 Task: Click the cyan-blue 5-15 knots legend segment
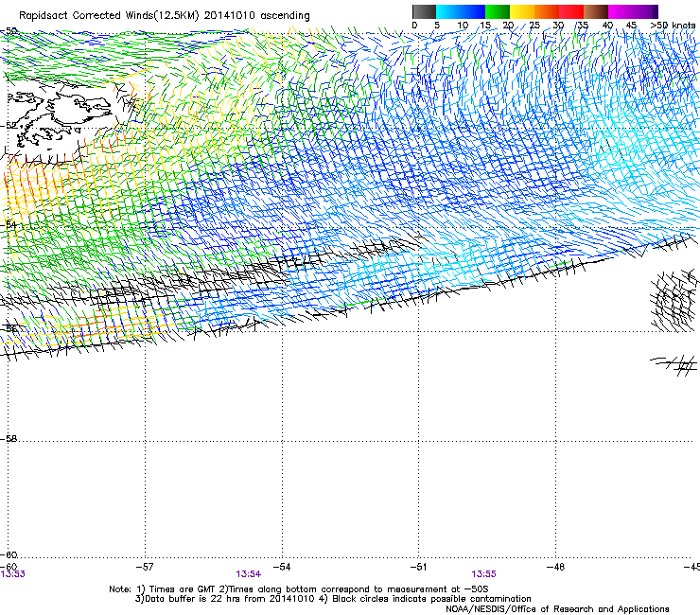click(461, 11)
